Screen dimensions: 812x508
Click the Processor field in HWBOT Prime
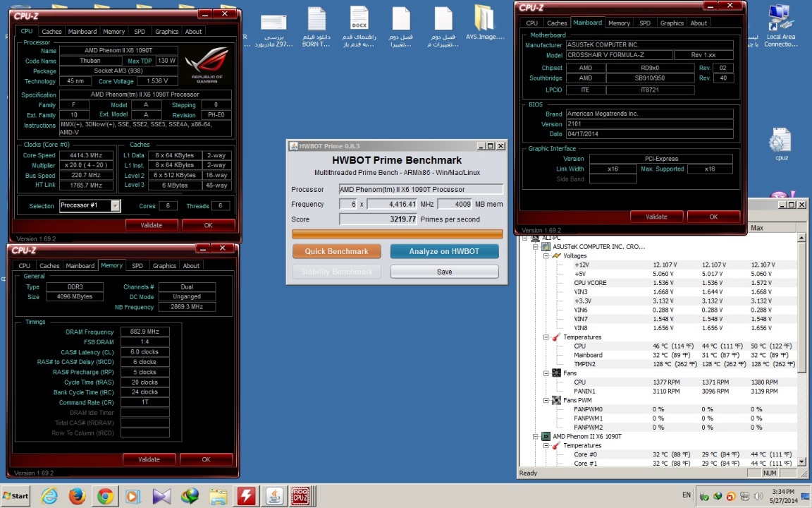point(421,189)
